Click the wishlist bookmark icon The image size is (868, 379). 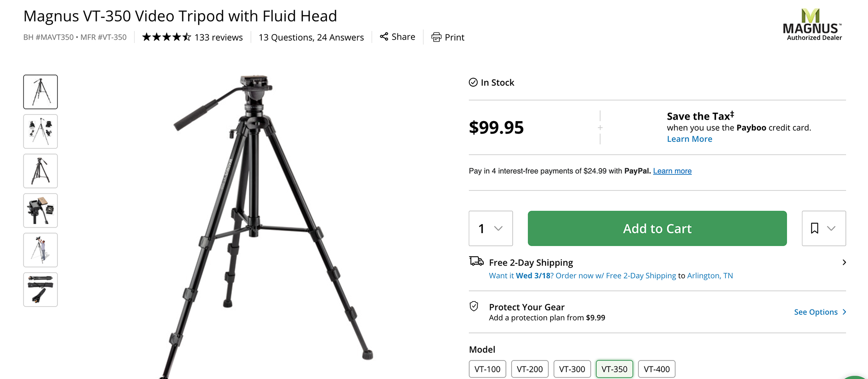[814, 229]
